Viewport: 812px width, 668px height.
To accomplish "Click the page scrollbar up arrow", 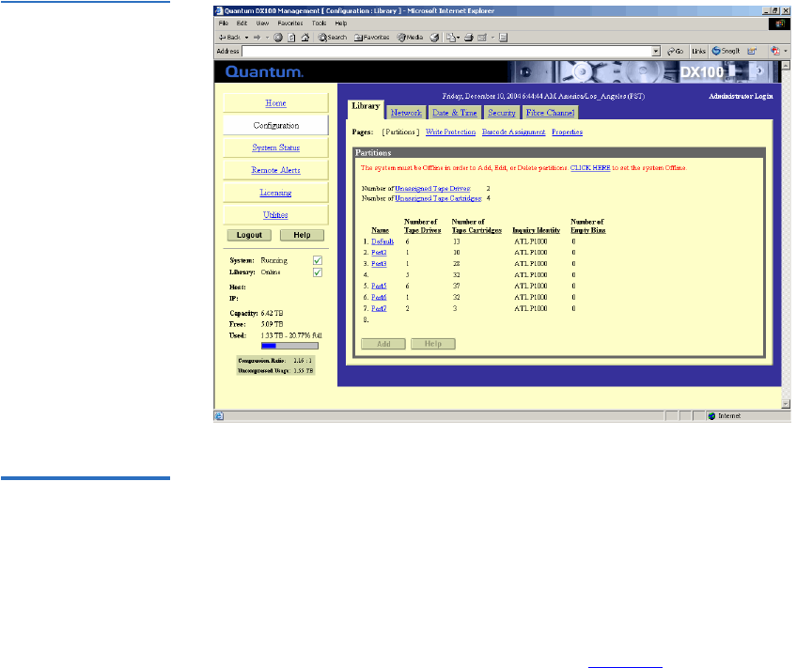I will (786, 66).
